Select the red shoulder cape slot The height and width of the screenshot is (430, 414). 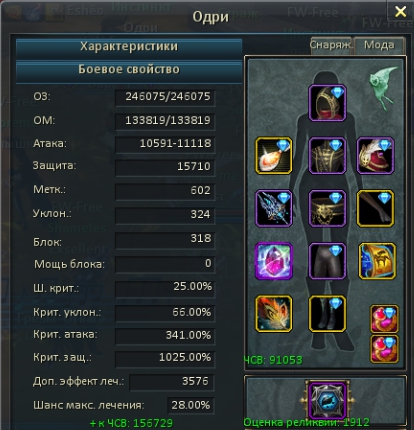coord(375,155)
